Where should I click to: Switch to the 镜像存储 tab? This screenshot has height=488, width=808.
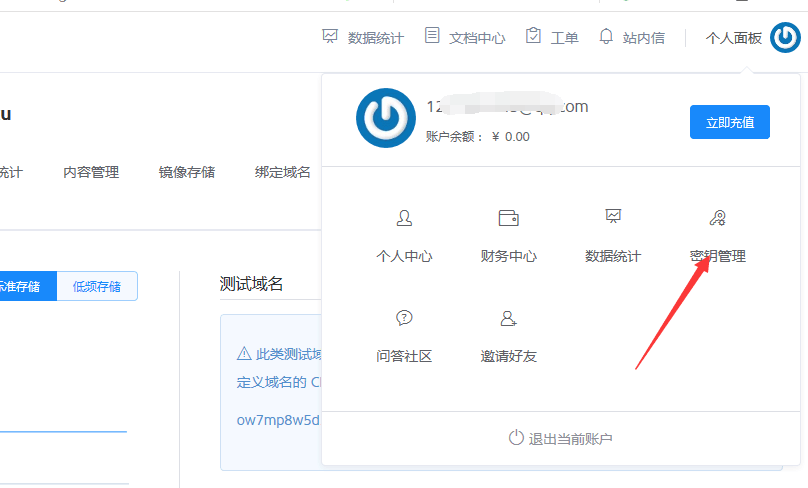tap(186, 172)
